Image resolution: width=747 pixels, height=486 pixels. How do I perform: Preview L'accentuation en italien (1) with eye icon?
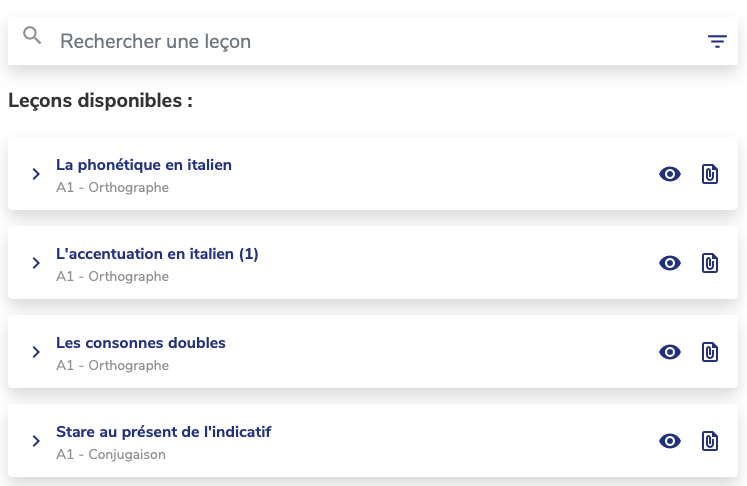[x=670, y=263]
